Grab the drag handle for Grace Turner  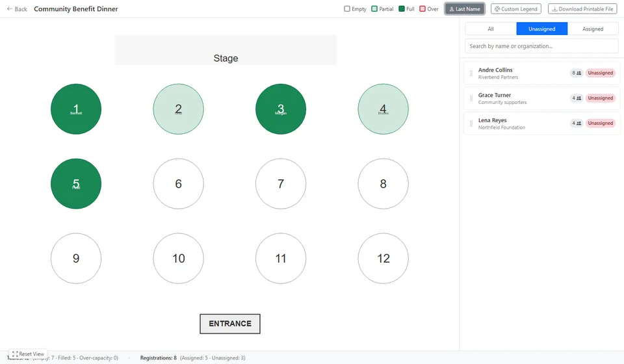[471, 98]
